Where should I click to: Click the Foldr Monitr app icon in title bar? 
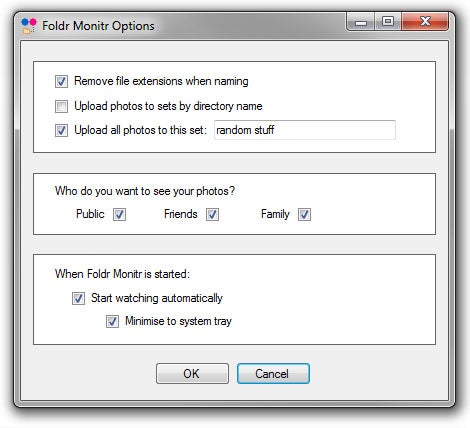click(29, 26)
